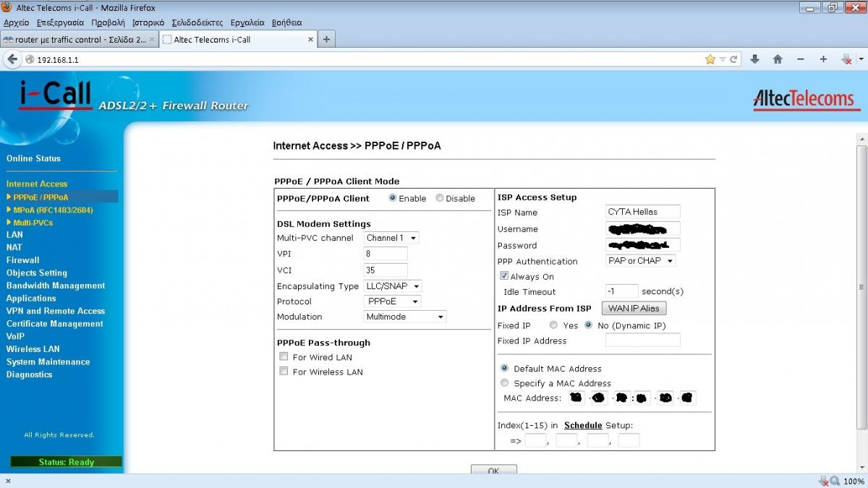The width and height of the screenshot is (868, 488).
Task: Click the WAN IP Alias button
Action: point(634,308)
